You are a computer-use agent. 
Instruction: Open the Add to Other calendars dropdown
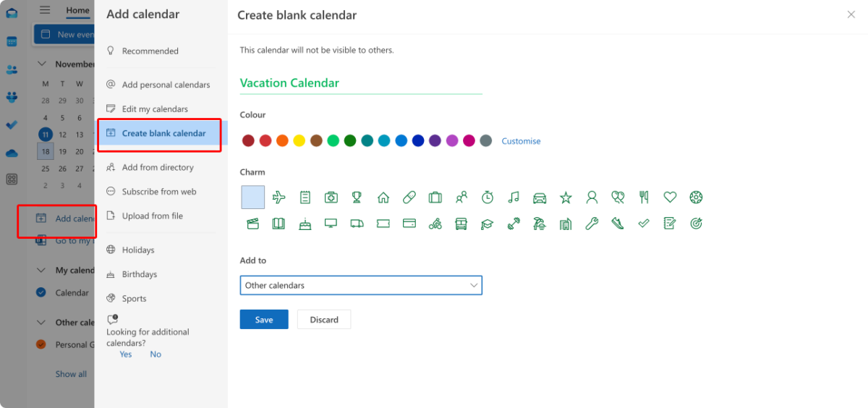361,285
